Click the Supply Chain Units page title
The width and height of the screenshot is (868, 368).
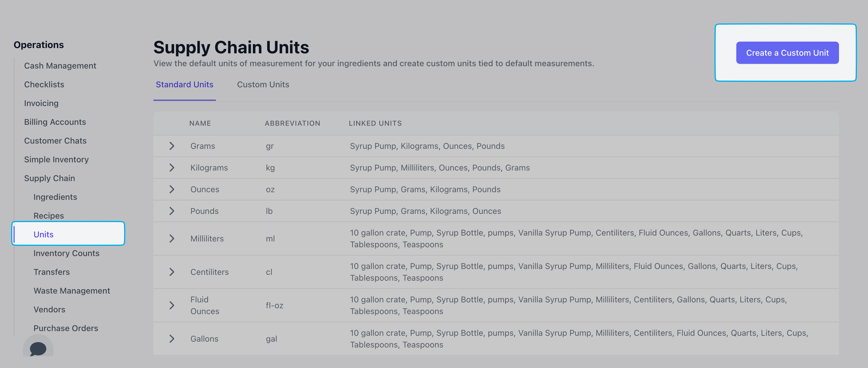pyautogui.click(x=231, y=47)
